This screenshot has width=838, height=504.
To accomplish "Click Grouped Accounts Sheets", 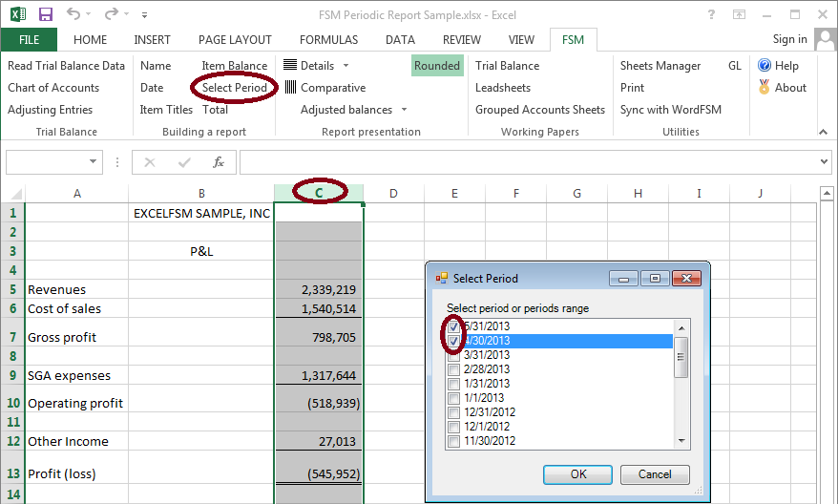I will point(540,109).
